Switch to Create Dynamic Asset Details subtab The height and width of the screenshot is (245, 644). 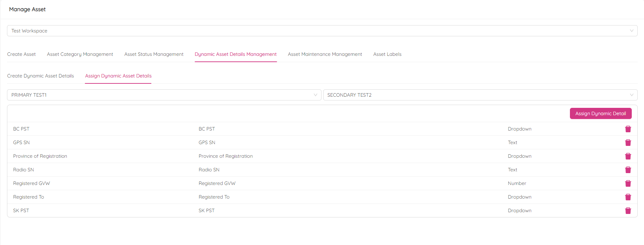[x=41, y=76]
